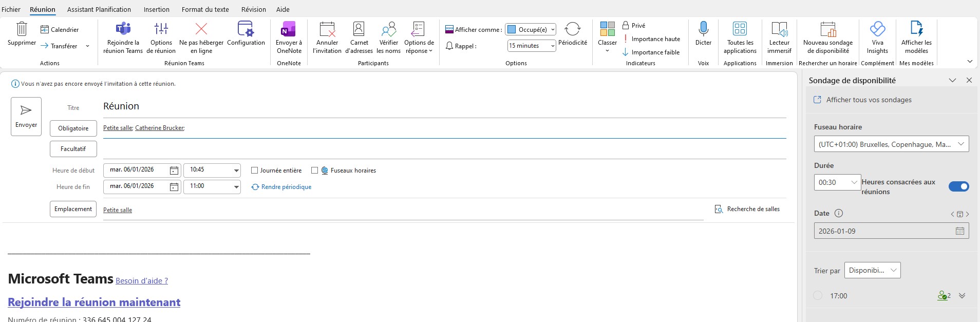980x322 pixels.
Task: Launch Lecteur immersif
Action: (x=779, y=37)
